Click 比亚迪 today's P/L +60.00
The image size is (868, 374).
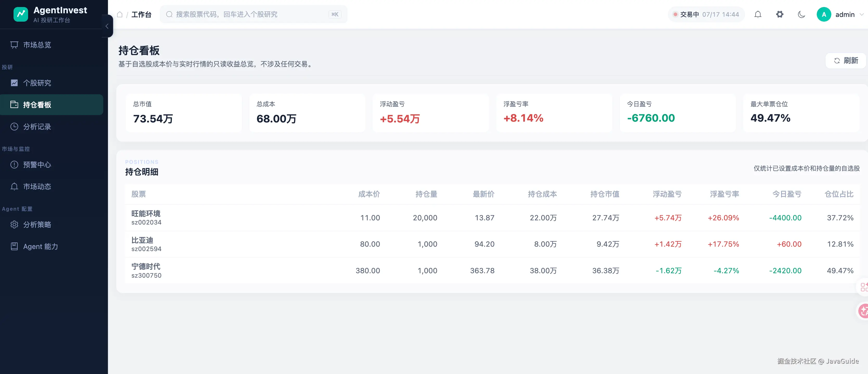[789, 244]
